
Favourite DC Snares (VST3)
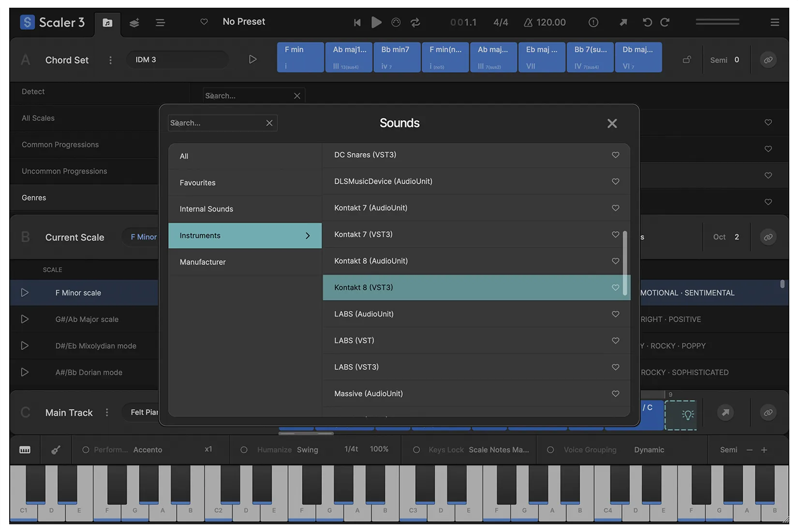615,155
